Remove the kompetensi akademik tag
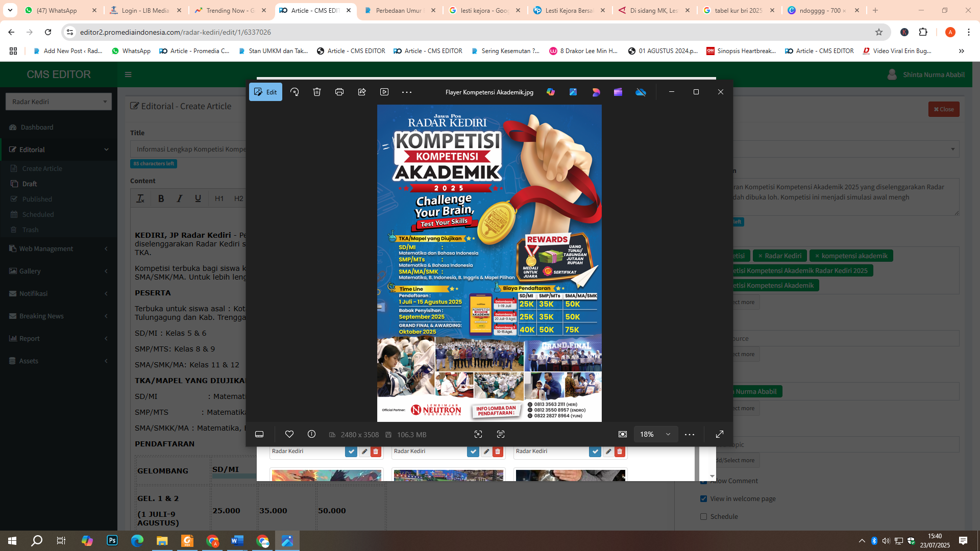Viewport: 980px width, 551px height. 817,256
